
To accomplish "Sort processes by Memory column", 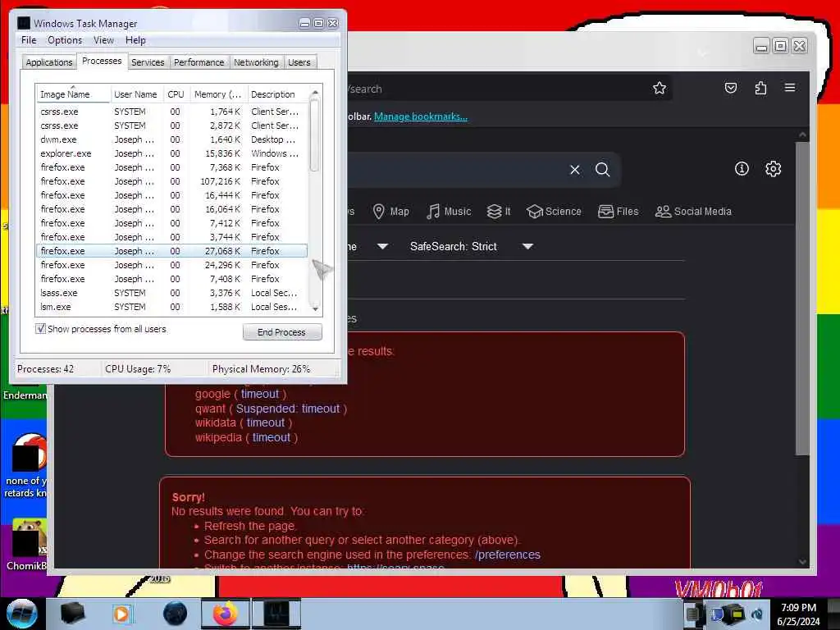I will [x=217, y=94].
